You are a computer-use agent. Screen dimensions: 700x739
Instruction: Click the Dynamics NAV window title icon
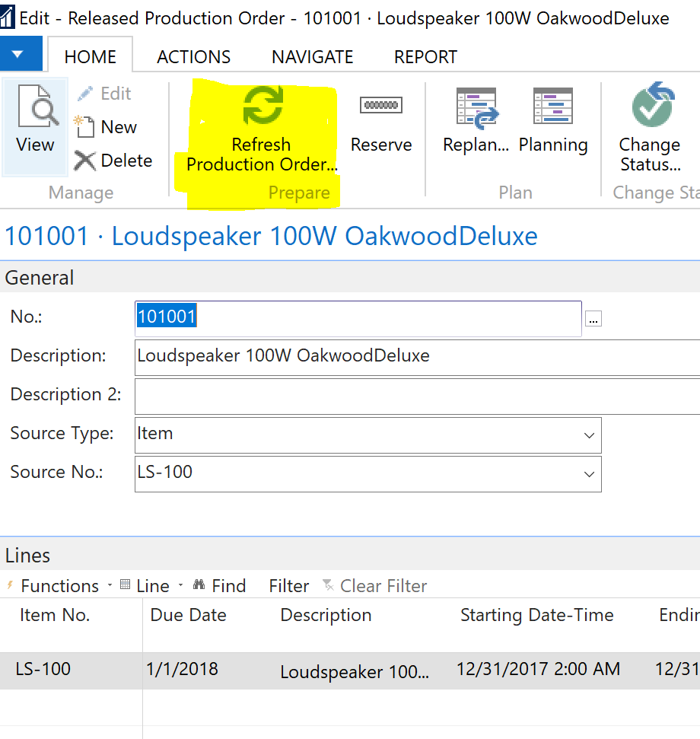tap(7, 17)
